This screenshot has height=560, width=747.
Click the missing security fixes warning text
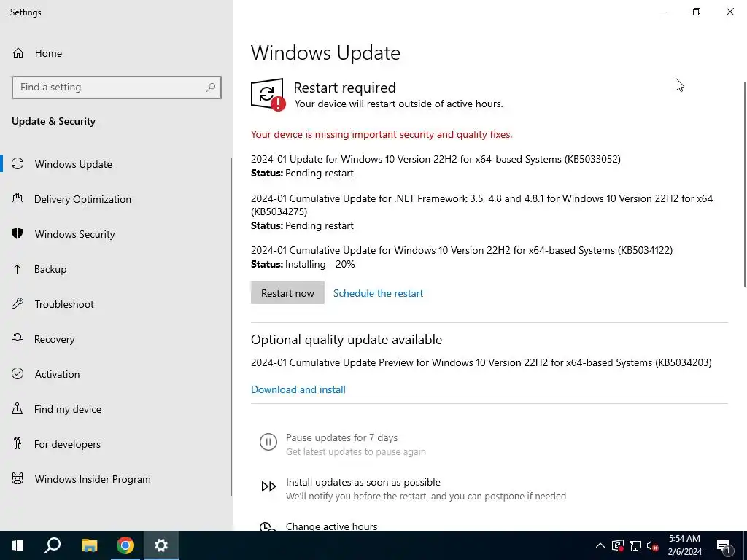[x=381, y=134]
